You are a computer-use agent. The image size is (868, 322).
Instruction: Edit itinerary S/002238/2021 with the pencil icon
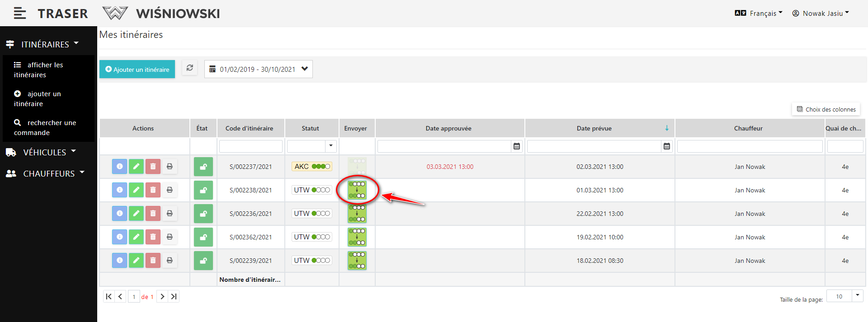[136, 190]
